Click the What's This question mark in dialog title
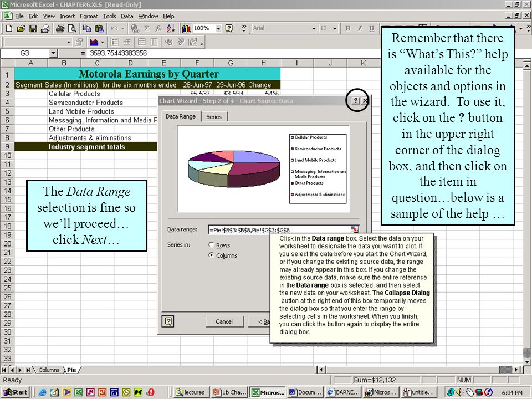Screen dimensions: 532x399 click(x=355, y=100)
